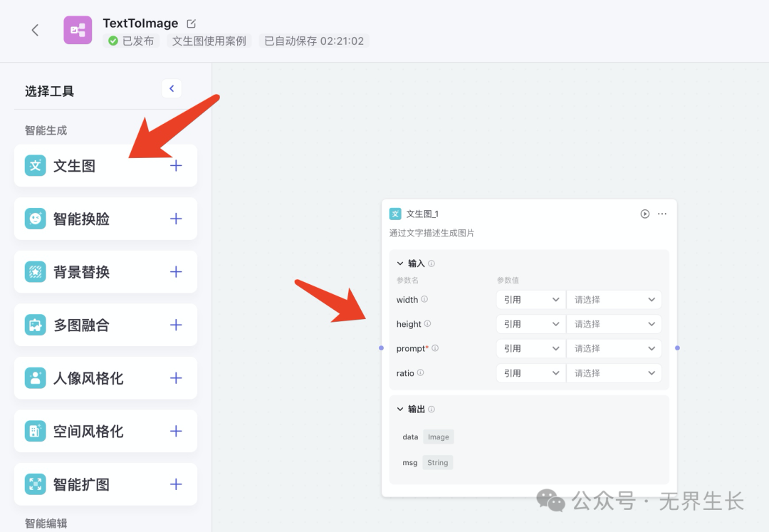Screen dimensions: 769x532
Task: Add the 人像风格化 tool with plus
Action: click(x=176, y=378)
